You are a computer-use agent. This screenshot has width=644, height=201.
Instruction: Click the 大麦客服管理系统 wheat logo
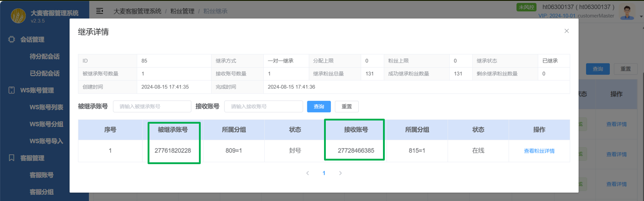18,16
